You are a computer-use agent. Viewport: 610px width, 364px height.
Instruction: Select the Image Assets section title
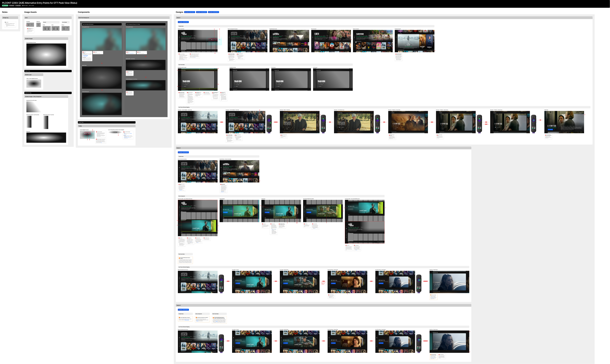(30, 12)
